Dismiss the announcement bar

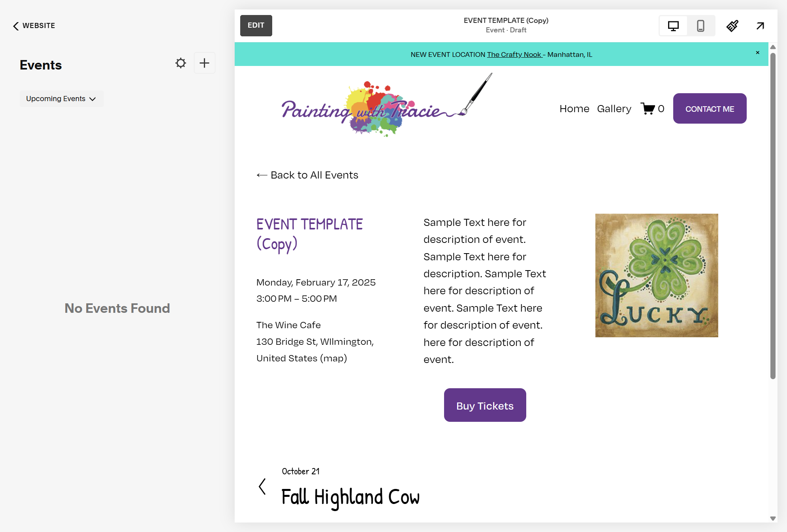[757, 53]
